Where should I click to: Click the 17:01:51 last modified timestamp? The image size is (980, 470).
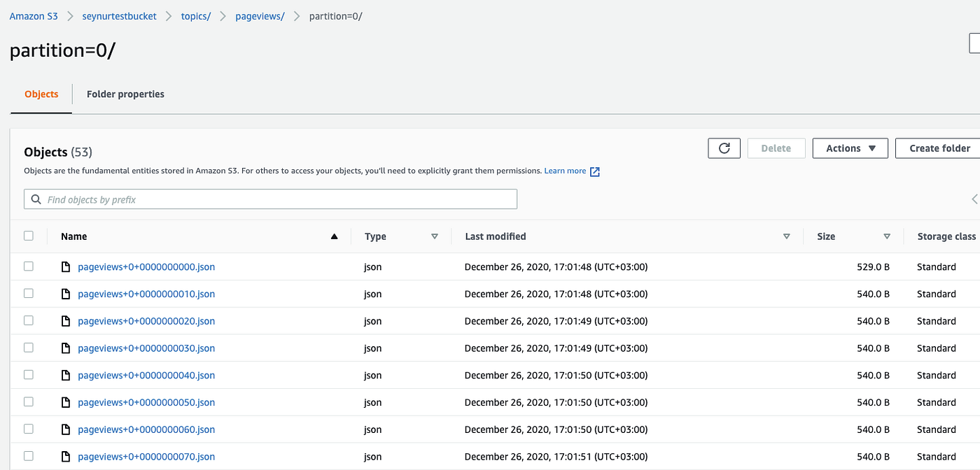click(x=556, y=457)
